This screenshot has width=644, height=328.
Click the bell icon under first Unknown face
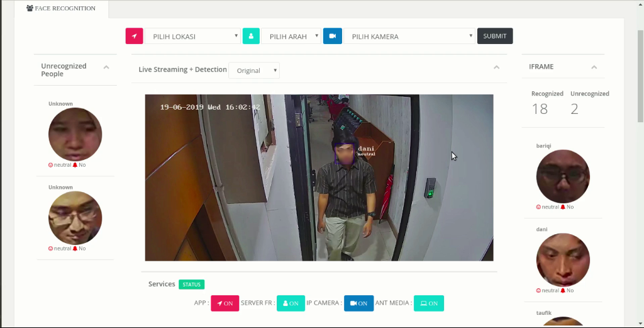[x=75, y=165]
